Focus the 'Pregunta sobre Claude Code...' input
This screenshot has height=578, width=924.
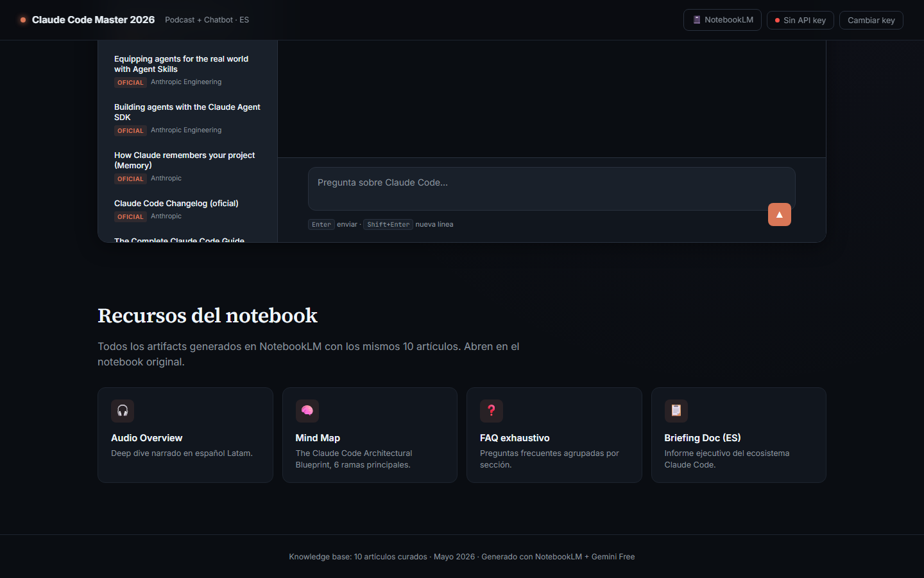click(552, 189)
